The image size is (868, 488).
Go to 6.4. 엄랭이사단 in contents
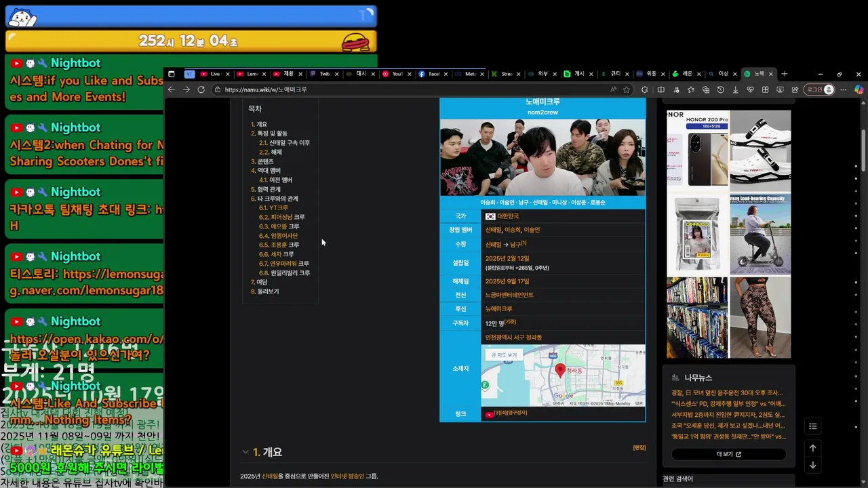[x=278, y=236]
